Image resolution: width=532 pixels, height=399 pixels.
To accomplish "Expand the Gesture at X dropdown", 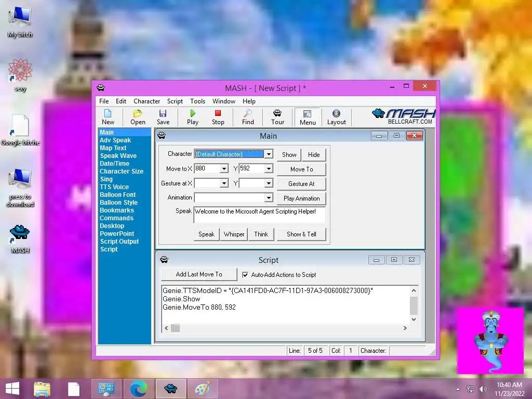I will point(224,183).
